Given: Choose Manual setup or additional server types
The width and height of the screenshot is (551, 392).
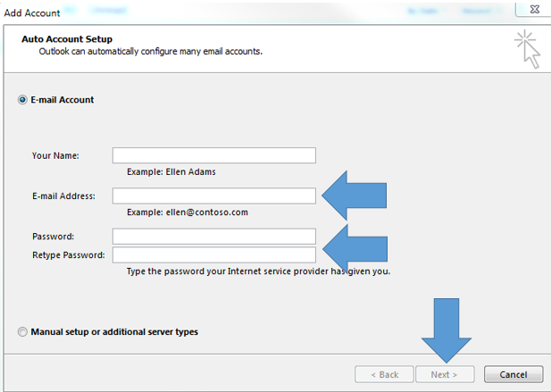Looking at the screenshot, I should (x=22, y=331).
